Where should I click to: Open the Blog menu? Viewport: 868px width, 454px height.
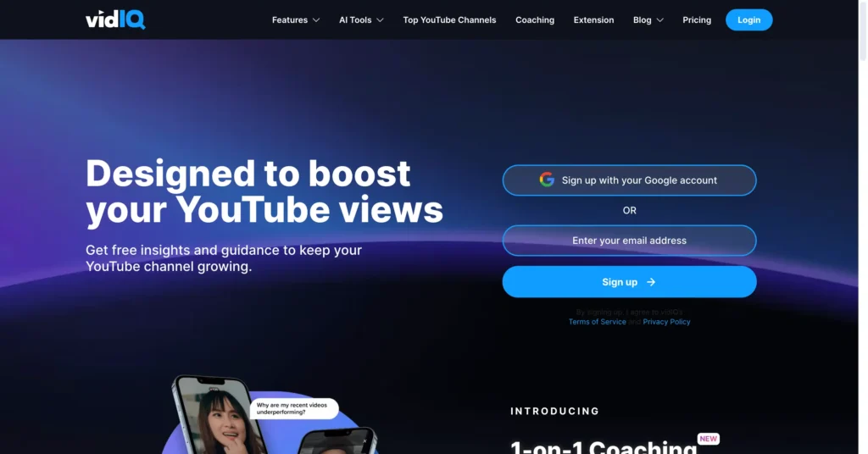(648, 20)
